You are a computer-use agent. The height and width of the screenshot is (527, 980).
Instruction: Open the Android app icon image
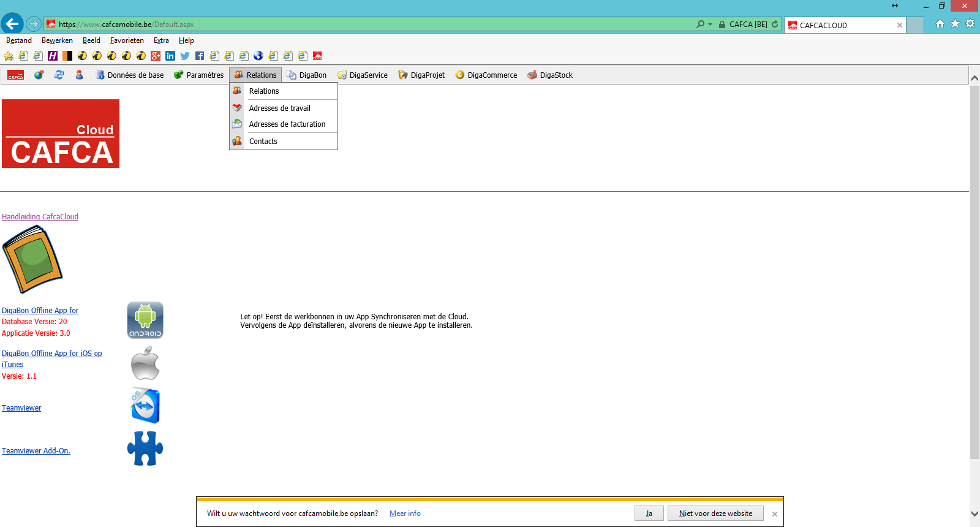(145, 320)
